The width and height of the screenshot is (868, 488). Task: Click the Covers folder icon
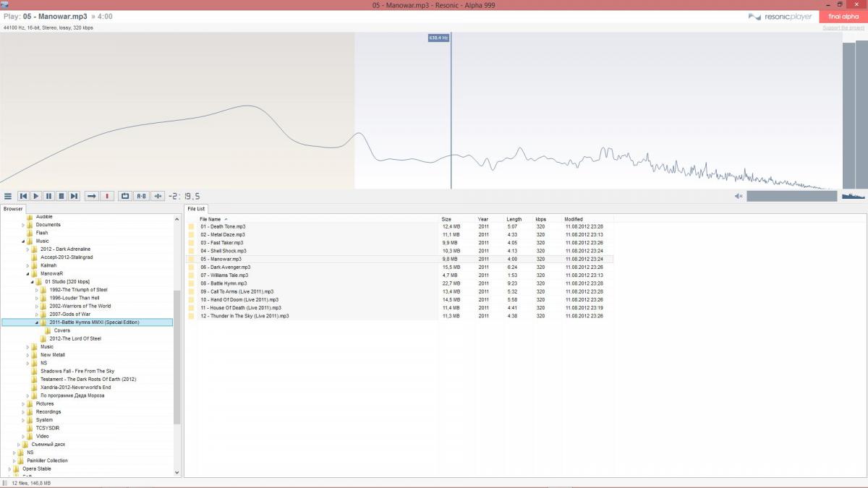tap(48, 330)
